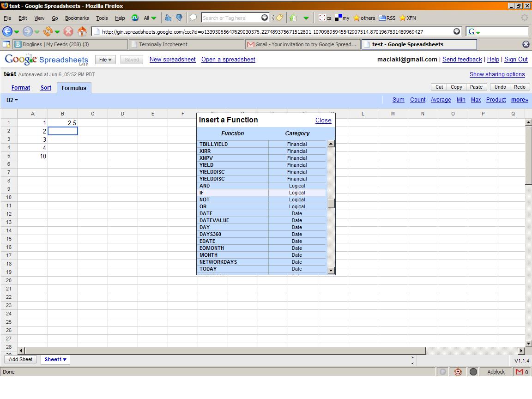Click the Adblock status bar item

[x=496, y=372]
